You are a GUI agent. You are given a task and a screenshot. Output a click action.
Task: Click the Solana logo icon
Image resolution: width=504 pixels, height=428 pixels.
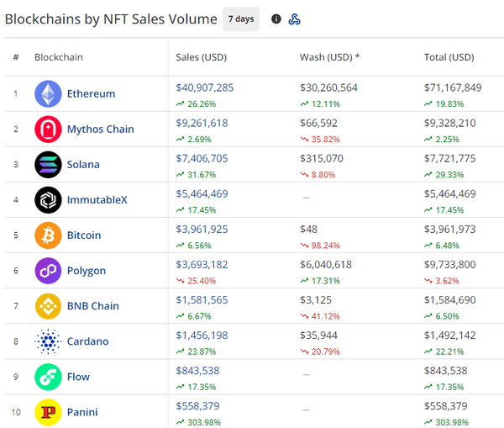point(48,164)
